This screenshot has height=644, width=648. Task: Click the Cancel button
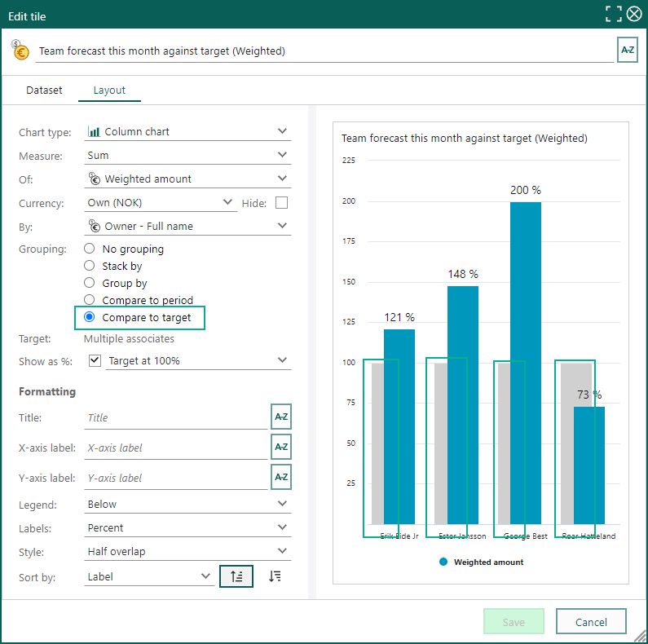591,621
